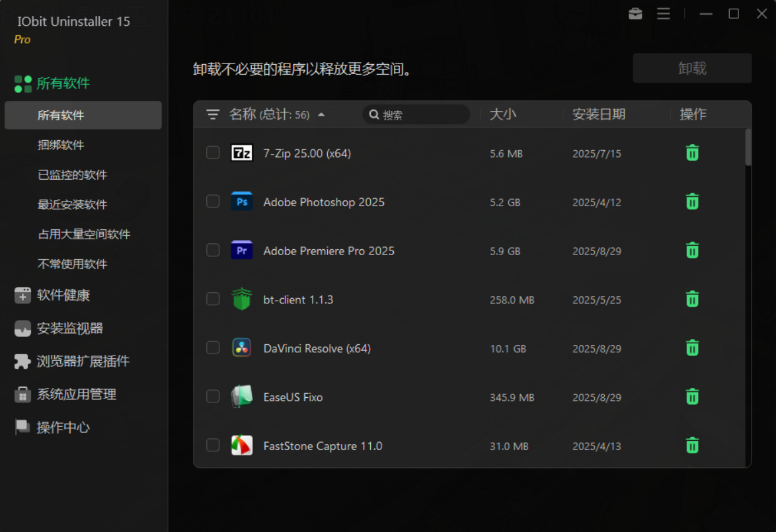
Task: Sort by the 大小 column header
Action: (x=503, y=114)
